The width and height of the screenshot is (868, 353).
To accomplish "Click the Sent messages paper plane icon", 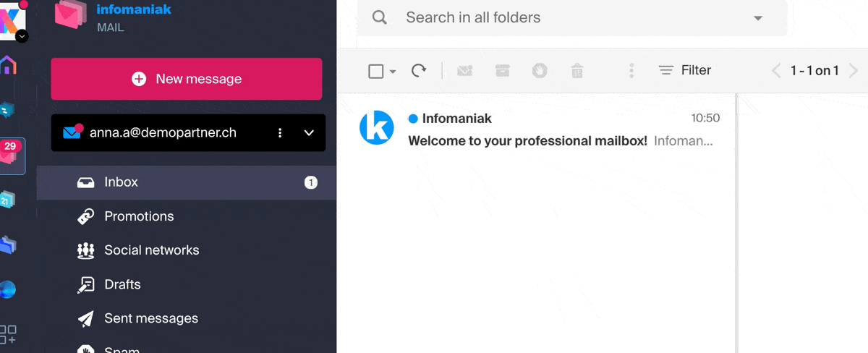I will coord(86,318).
